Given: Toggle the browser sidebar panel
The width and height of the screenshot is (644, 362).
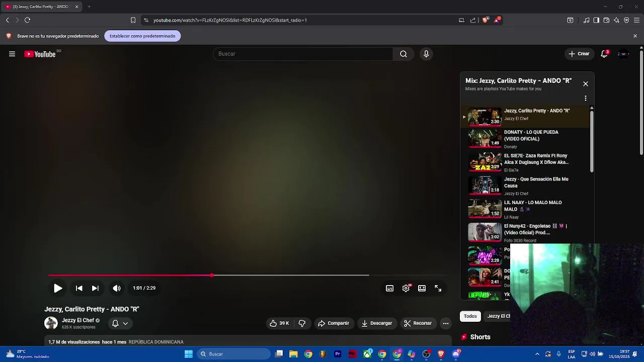Looking at the screenshot, I should tap(596, 20).
